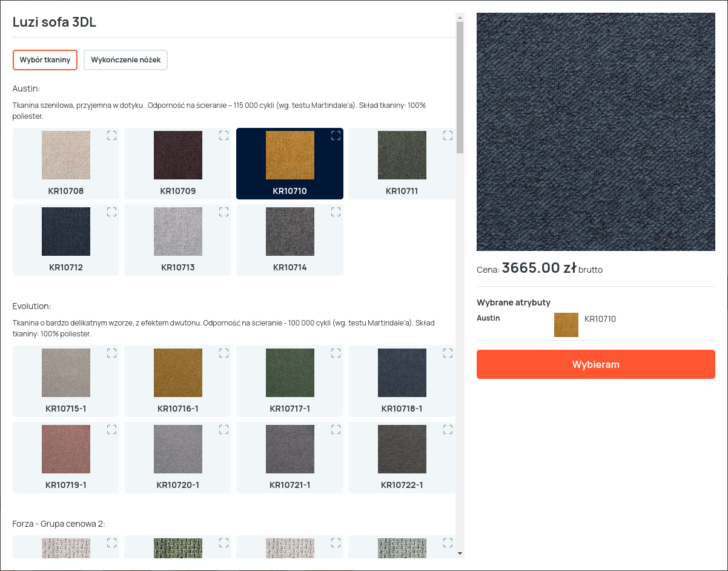The image size is (728, 571).
Task: Open enlarge icon for KR10718-1 swatch
Action: [448, 353]
